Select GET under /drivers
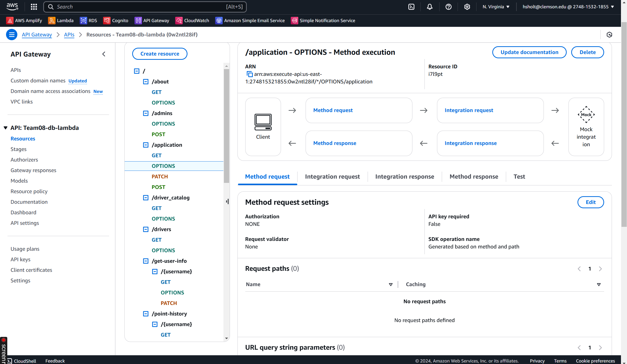The height and width of the screenshot is (364, 627). pos(156,240)
